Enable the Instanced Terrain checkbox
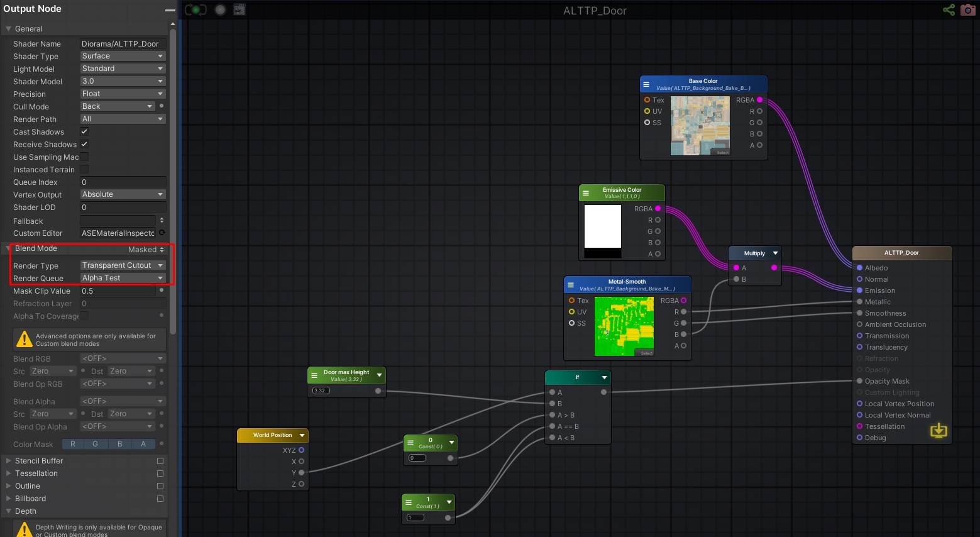 (x=84, y=169)
